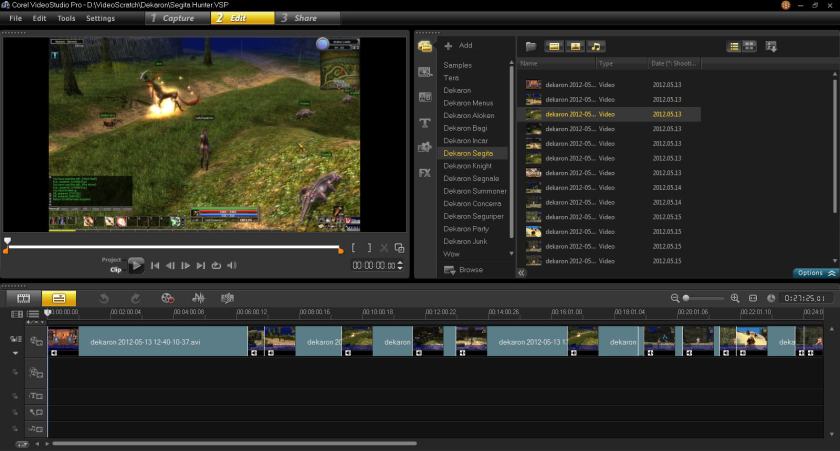
Task: Fit project in timeline window
Action: tap(753, 298)
